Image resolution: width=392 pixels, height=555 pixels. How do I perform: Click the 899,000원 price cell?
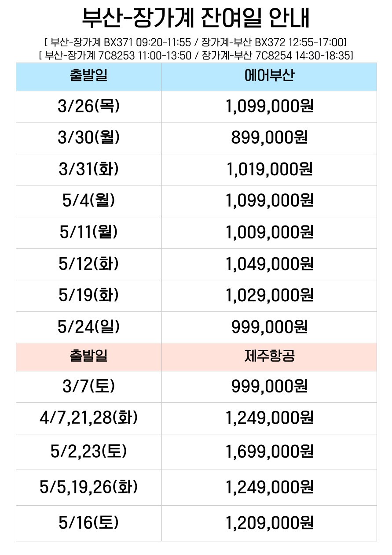pos(269,138)
